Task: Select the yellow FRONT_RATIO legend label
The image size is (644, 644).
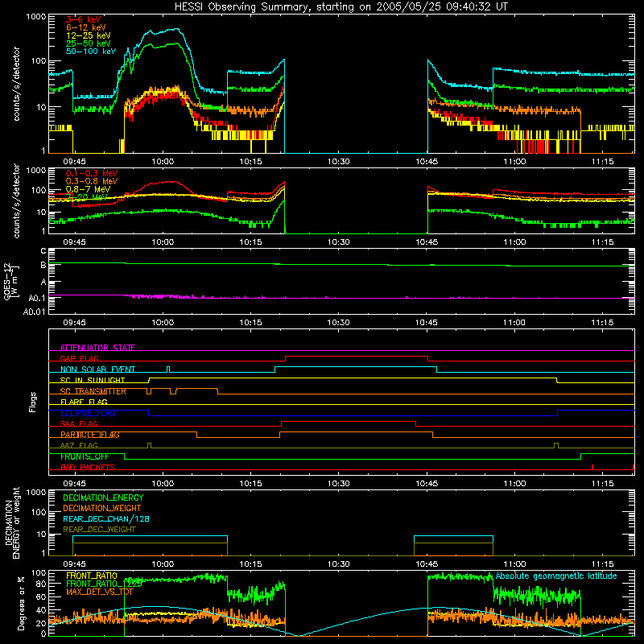Action: tap(92, 576)
